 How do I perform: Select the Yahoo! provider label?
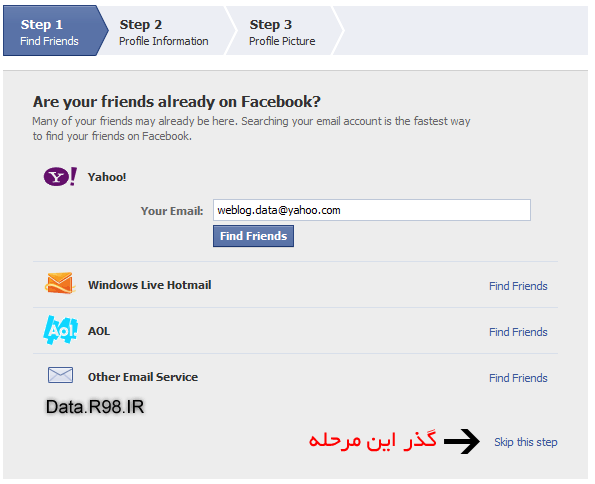107,177
